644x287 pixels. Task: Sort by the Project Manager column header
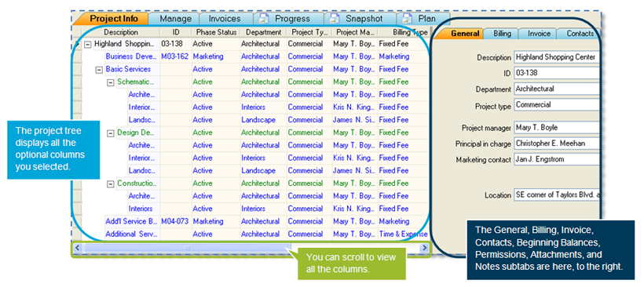pos(355,32)
